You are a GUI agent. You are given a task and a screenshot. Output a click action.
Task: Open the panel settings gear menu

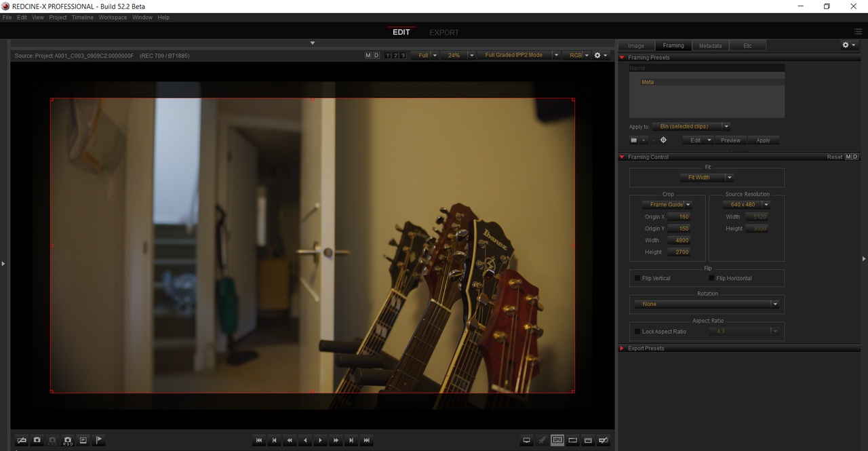848,45
